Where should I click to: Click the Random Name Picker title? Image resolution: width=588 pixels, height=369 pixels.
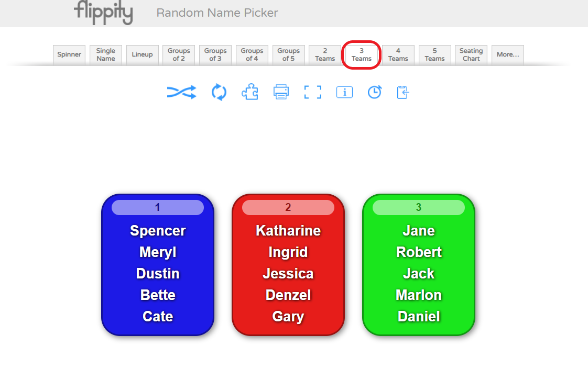point(217,13)
